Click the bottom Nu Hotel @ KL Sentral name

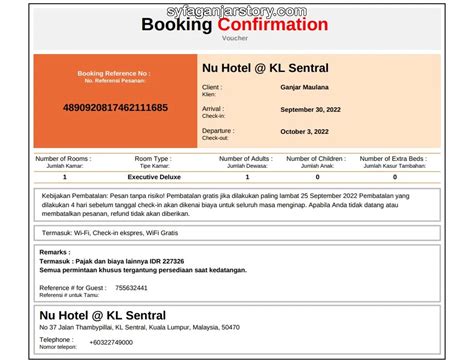point(103,315)
